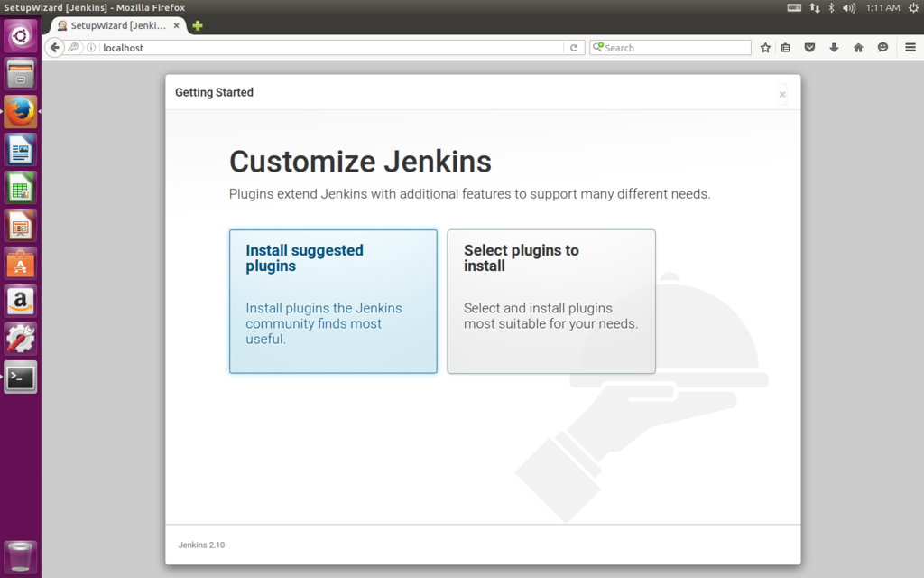
Task: Close the Getting Started dialog
Action: (x=782, y=94)
